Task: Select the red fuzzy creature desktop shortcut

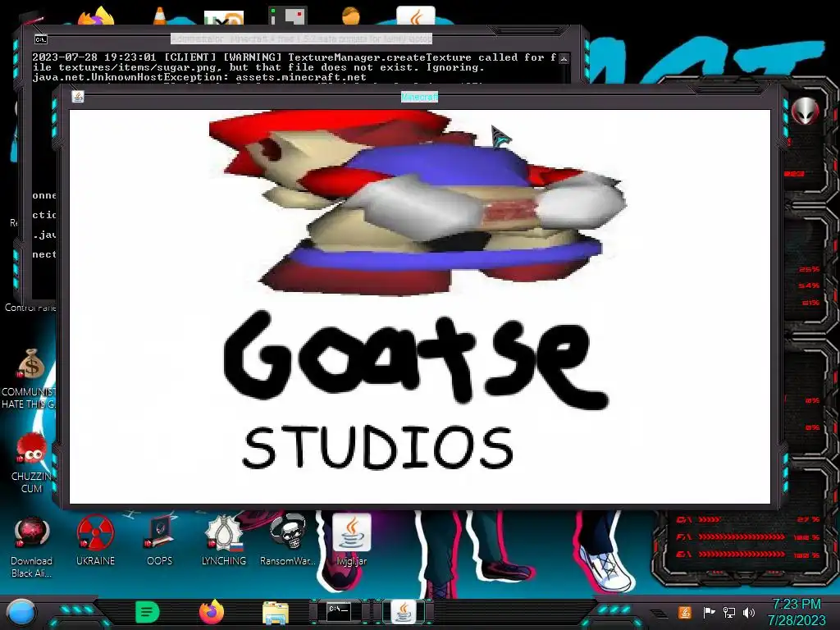Action: click(31, 449)
